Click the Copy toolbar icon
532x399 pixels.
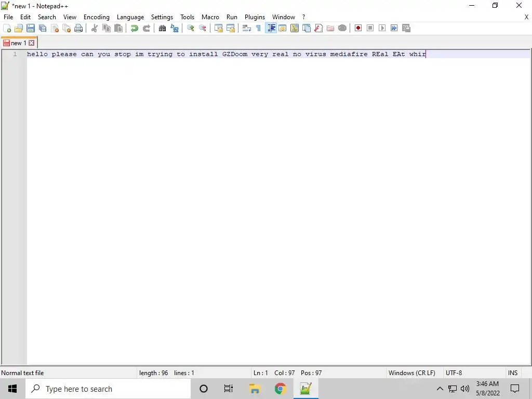107,28
